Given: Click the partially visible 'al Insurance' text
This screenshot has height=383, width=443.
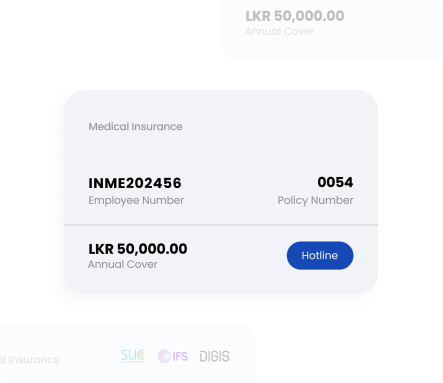Looking at the screenshot, I should [30, 360].
